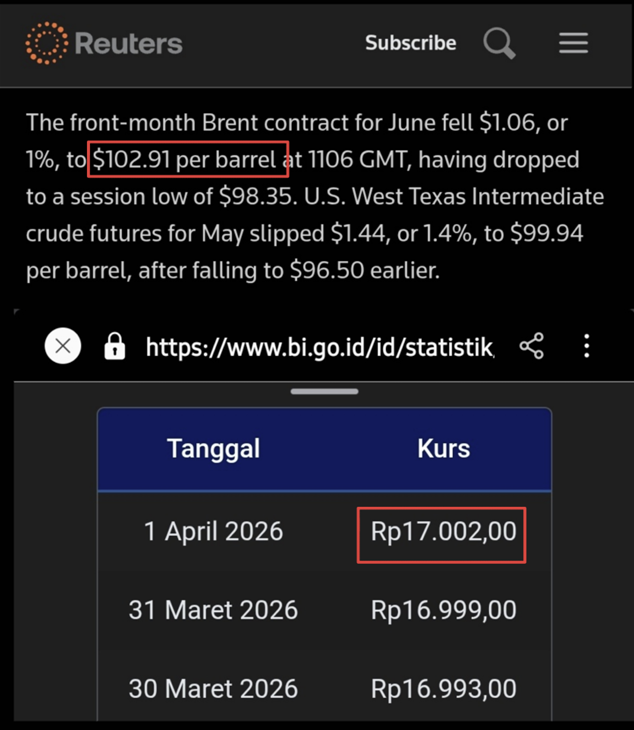
Task: Click the Rp16.993,00 rate value
Action: (443, 688)
